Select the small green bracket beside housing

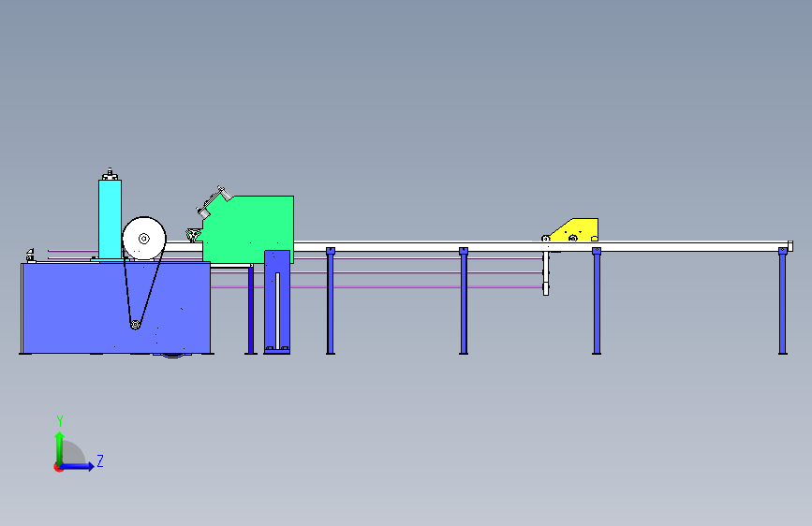[x=193, y=235]
